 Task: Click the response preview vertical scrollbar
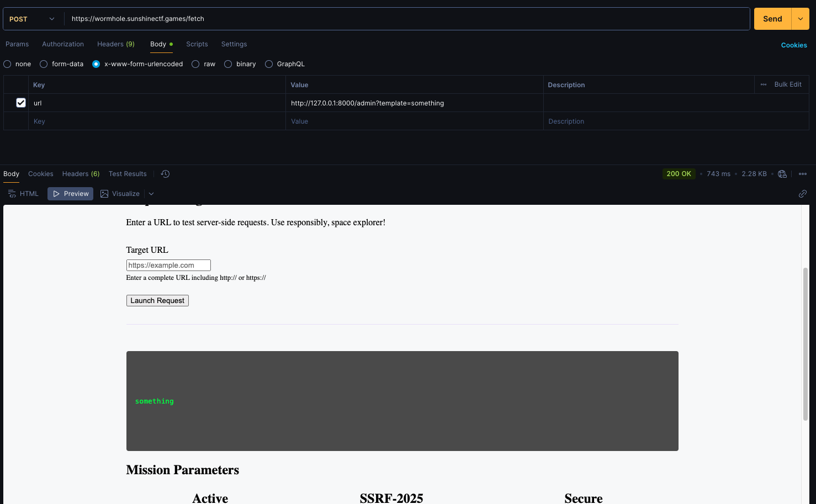click(x=805, y=342)
